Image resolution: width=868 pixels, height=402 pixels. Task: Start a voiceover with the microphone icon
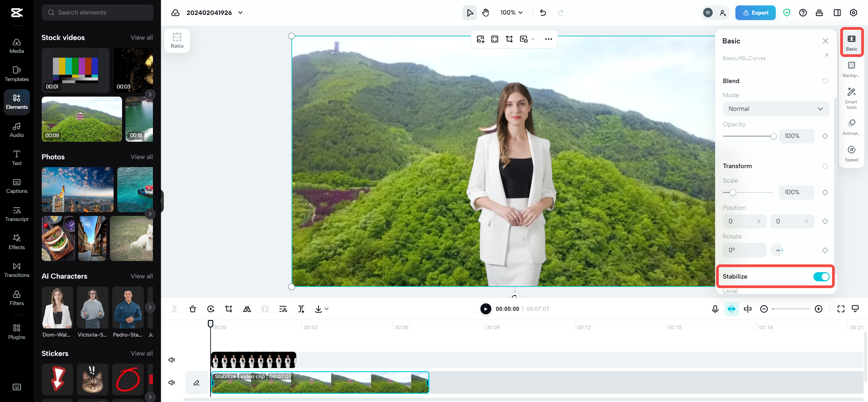715,309
